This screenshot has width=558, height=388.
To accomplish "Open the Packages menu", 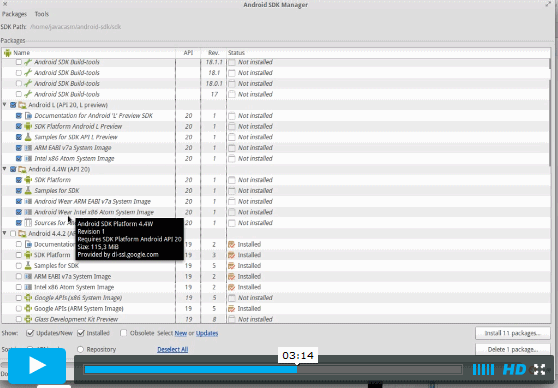I will pos(14,14).
